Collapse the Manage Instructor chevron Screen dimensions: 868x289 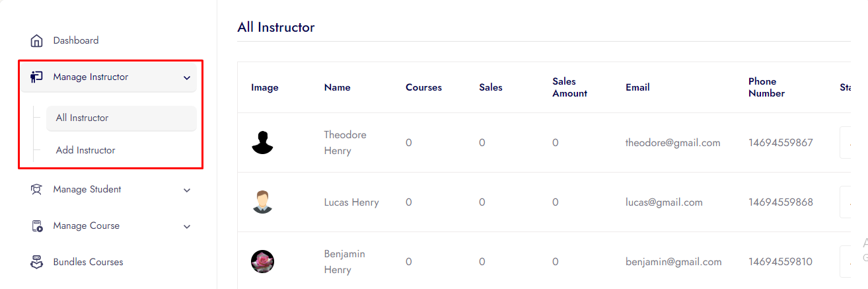click(x=187, y=78)
